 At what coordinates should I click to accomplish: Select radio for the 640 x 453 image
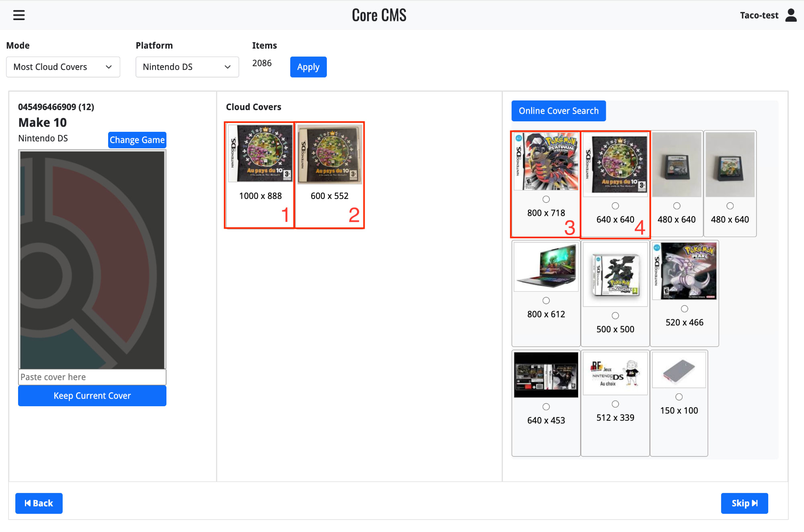coord(546,407)
